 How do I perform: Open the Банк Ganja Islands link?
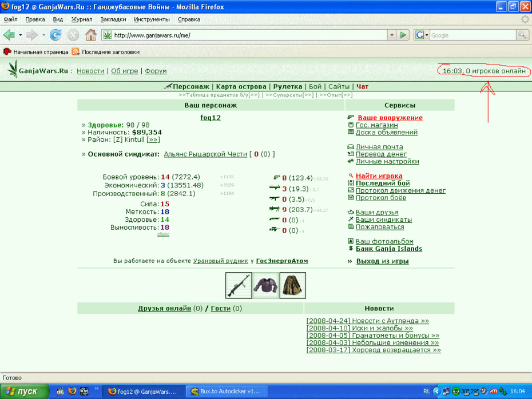(389, 249)
